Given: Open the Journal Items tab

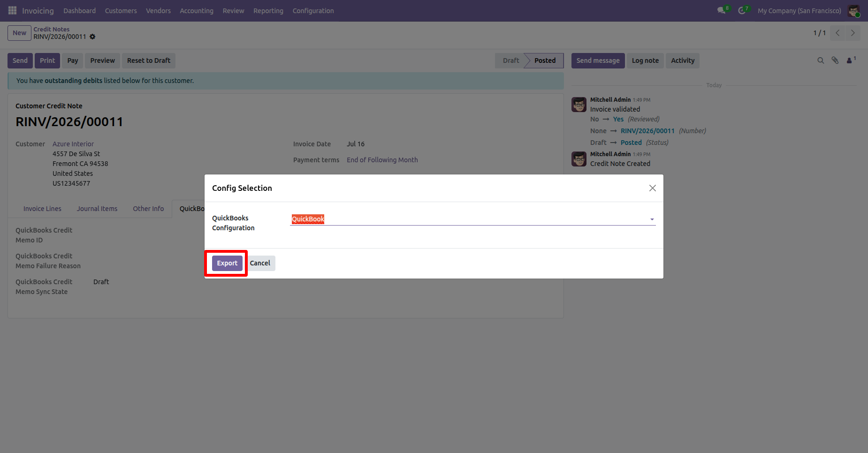Looking at the screenshot, I should 97,209.
